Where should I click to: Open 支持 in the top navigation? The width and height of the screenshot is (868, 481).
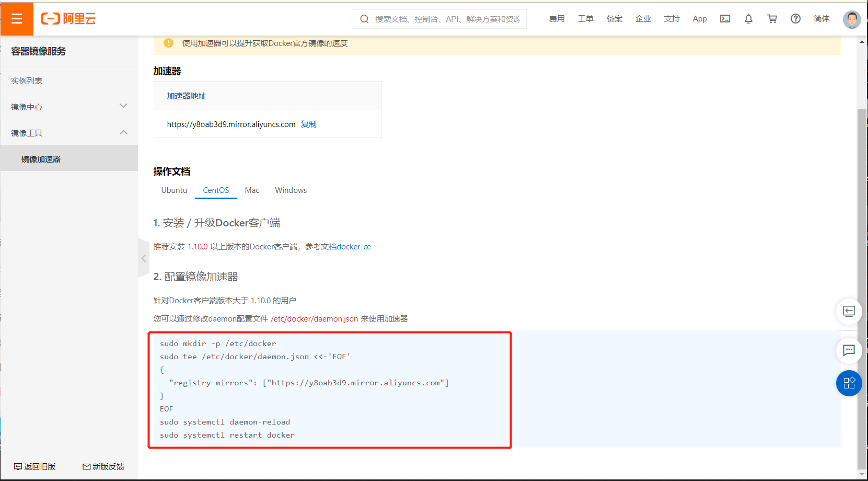point(672,19)
